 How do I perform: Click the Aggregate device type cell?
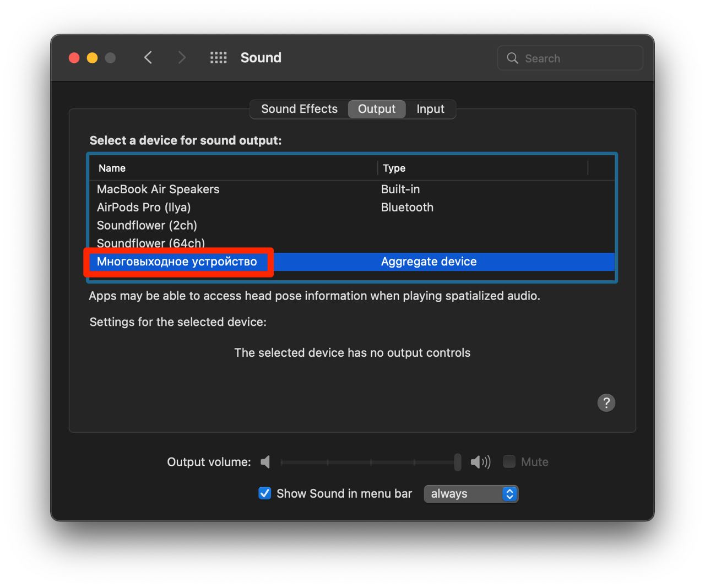[429, 262]
